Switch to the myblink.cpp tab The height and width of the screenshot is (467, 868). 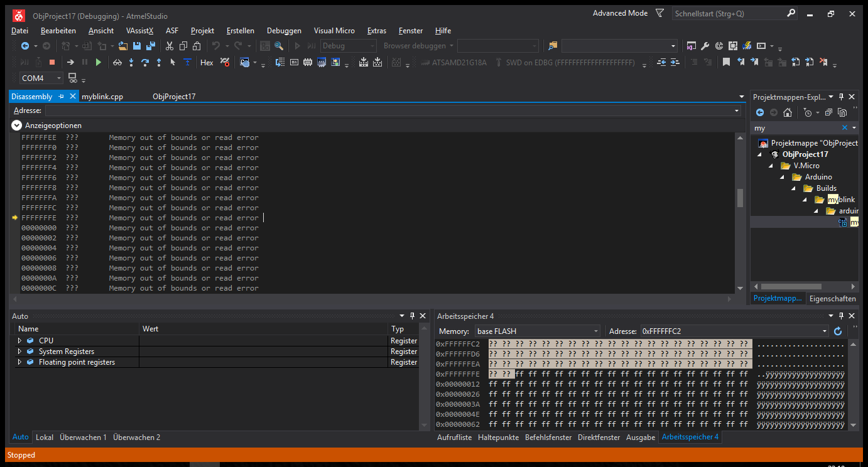point(102,97)
